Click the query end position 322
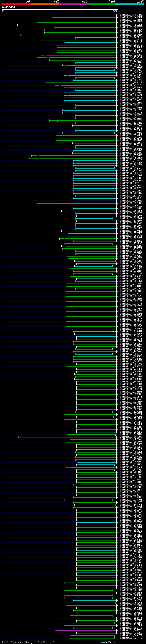This screenshot has width=146, height=644. 115,11
